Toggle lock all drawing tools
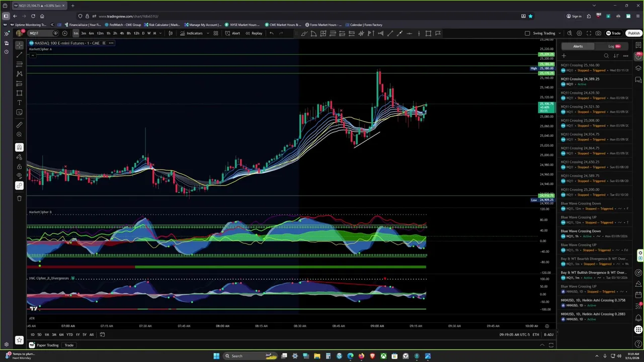 (19, 166)
